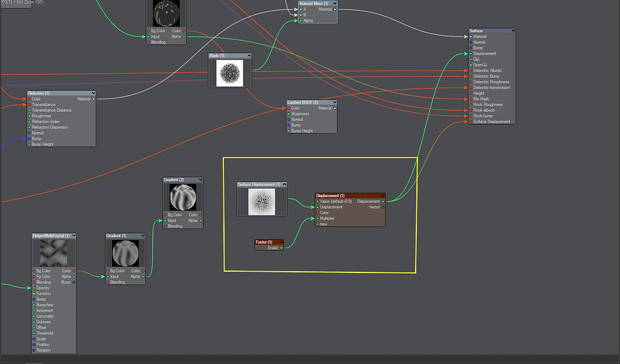This screenshot has height=364, width=620.
Task: Click the Displacement output socket on the Displacement node
Action: [x=383, y=201]
